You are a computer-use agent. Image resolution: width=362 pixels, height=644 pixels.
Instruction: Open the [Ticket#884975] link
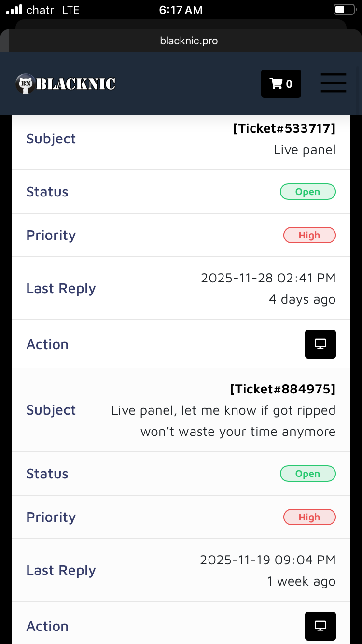point(282,389)
